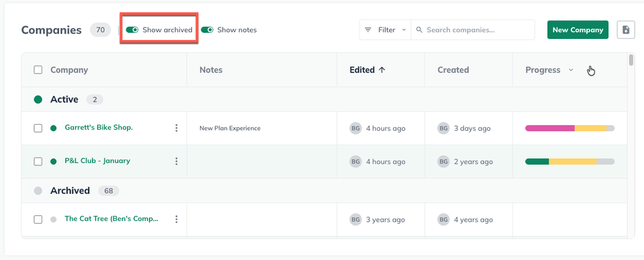Expand the Progress column chevron
The height and width of the screenshot is (260, 644).
coord(570,70)
